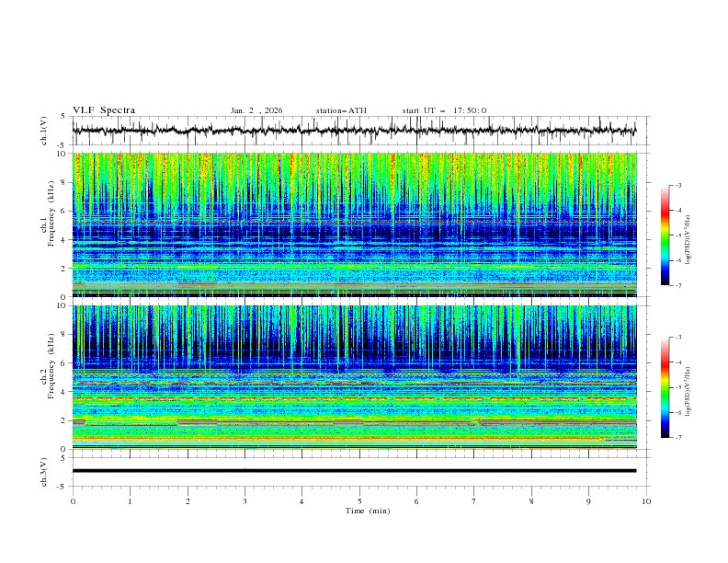Click "-3" on the ch.2 colorbar
This screenshot has width=728, height=563.
click(x=677, y=338)
